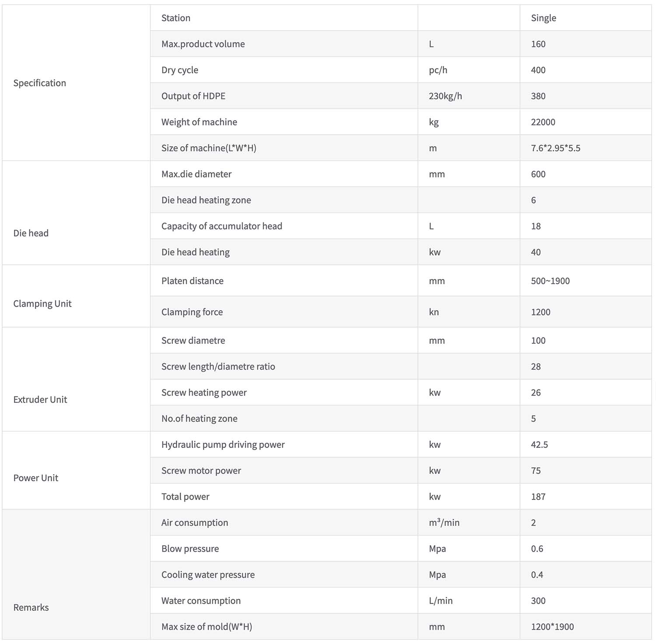Select the Max size of mold value
The image size is (656, 644).
[x=552, y=626]
